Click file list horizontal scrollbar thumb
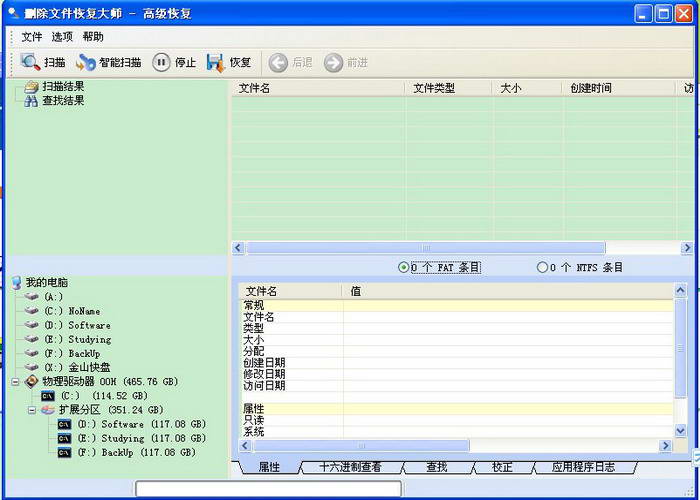700x500 pixels. [425, 248]
